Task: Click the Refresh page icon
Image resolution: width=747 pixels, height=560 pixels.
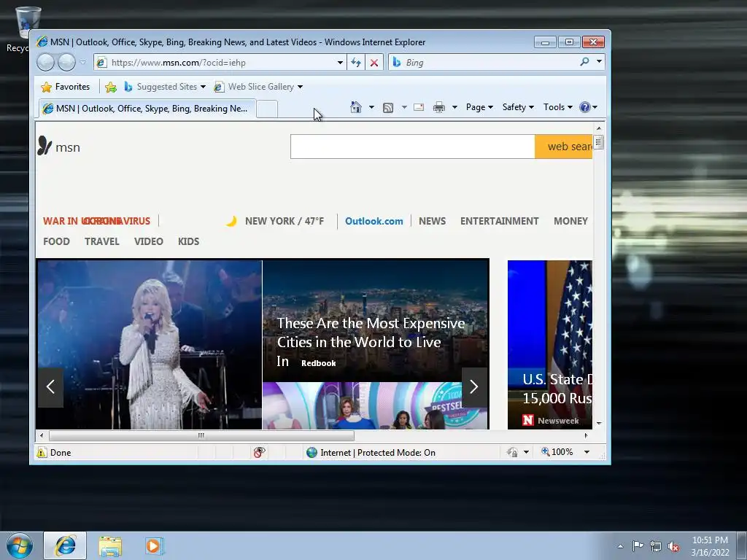Action: click(x=356, y=63)
